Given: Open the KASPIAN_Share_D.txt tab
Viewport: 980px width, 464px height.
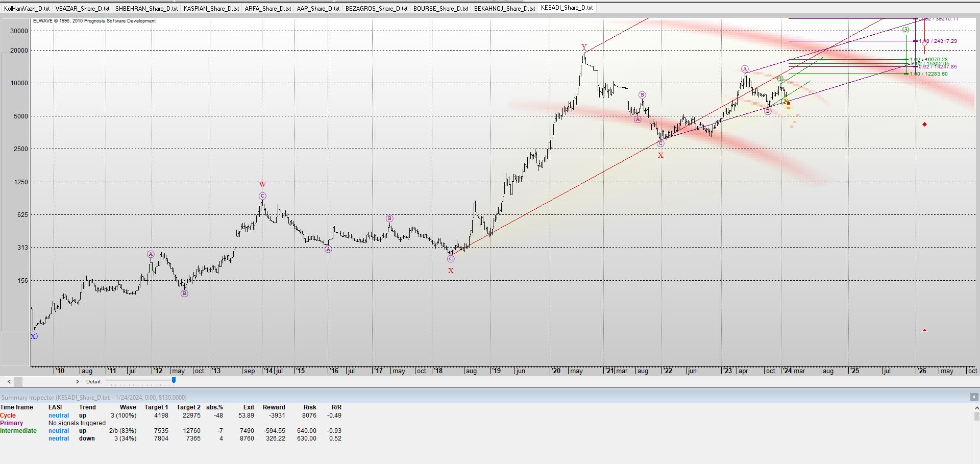Looking at the screenshot, I should point(211,8).
